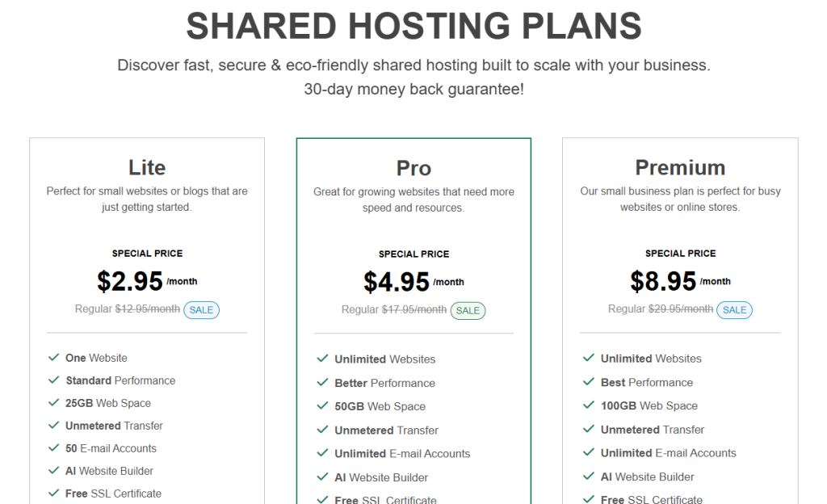The width and height of the screenshot is (827, 504).
Task: Select the Premium plan heading
Action: pyautogui.click(x=680, y=168)
